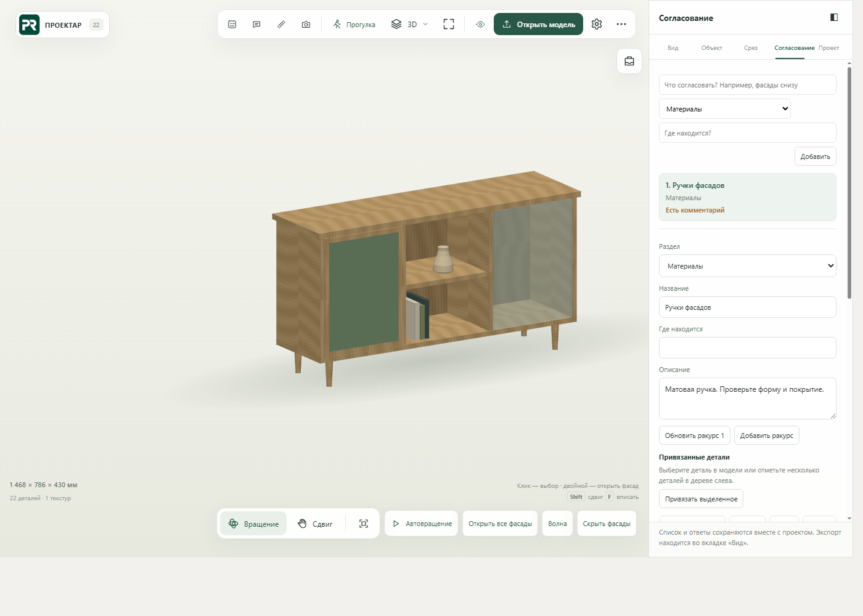Select the '1. Ручки фасадов' list item
Screen dimensions: 863x616
click(x=747, y=197)
